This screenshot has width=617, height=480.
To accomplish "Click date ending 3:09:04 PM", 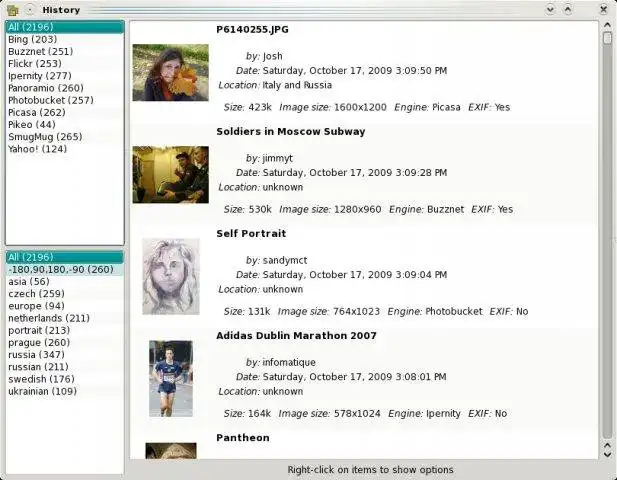I will click(x=355, y=275).
